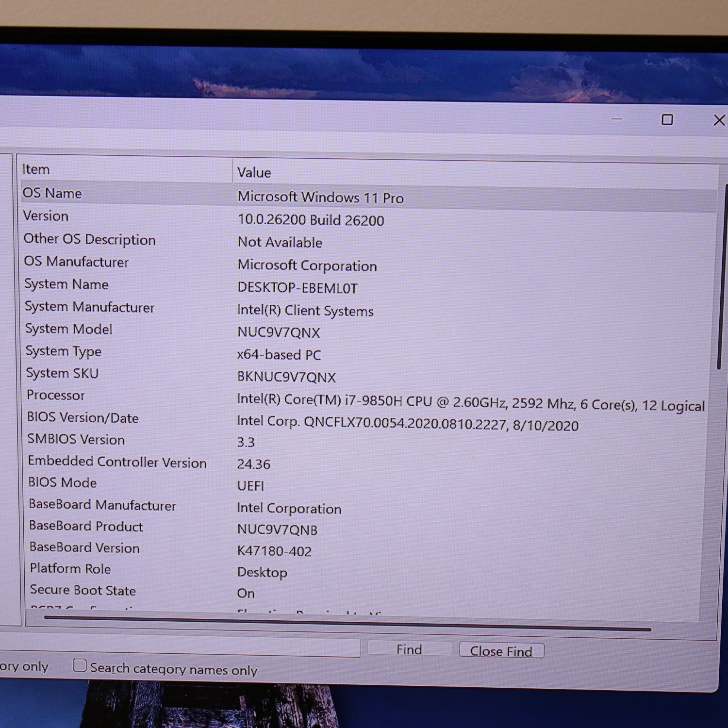
Task: Click into the Find what text field
Action: point(194,648)
